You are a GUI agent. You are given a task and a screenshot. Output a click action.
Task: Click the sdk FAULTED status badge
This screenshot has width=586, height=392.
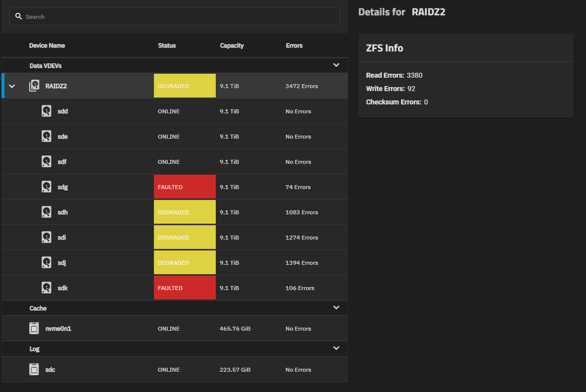(185, 288)
